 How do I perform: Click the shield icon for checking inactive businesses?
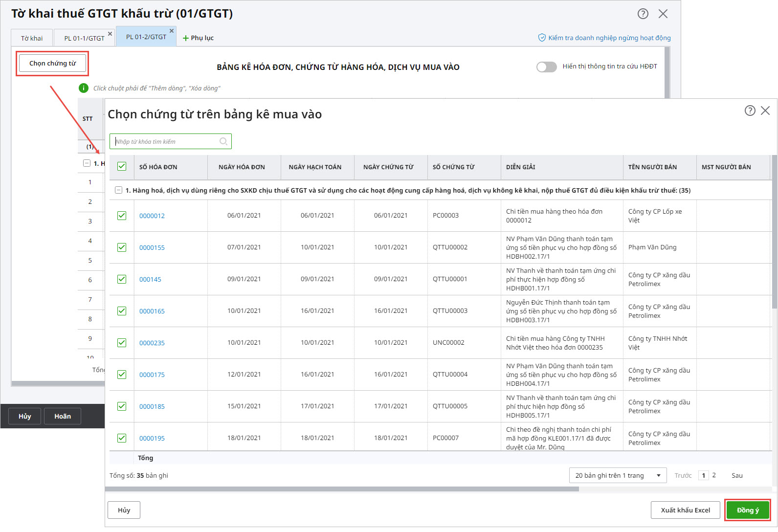coord(542,38)
